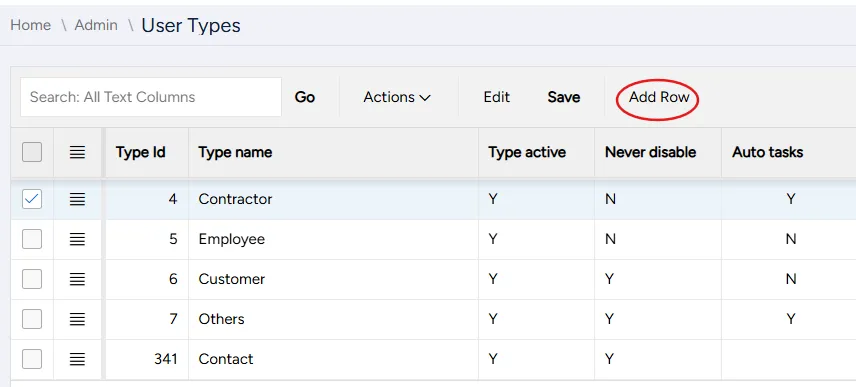856x387 pixels.
Task: Uncheck the Contractor row checkbox
Action: tap(32, 199)
